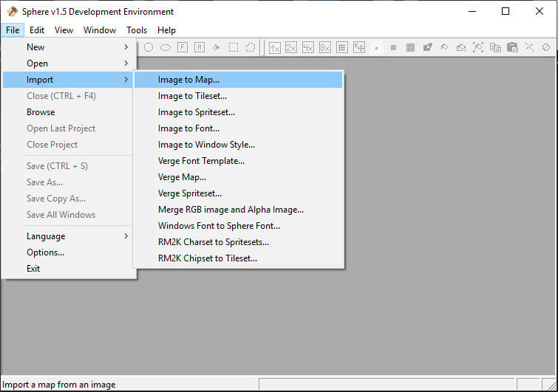Viewport: 558px width, 392px height.
Task: Click the Merge RGB image and Alpha Image... item
Action: tap(231, 210)
